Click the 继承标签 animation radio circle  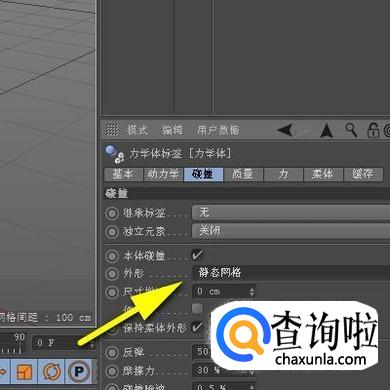112,213
